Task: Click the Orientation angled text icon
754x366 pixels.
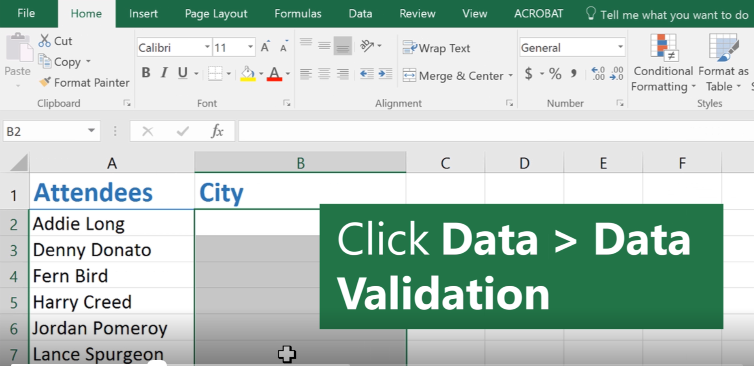Action: coord(367,46)
